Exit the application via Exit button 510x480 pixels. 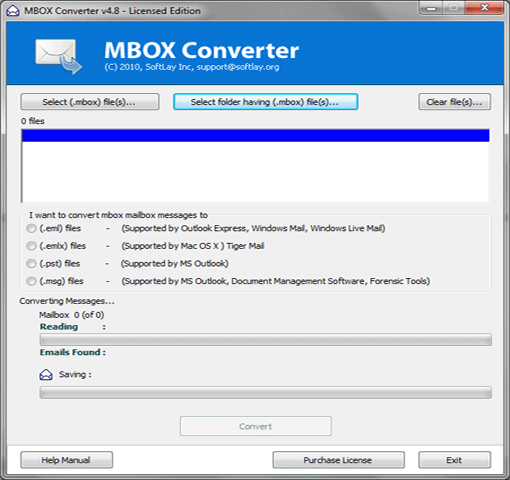[454, 460]
